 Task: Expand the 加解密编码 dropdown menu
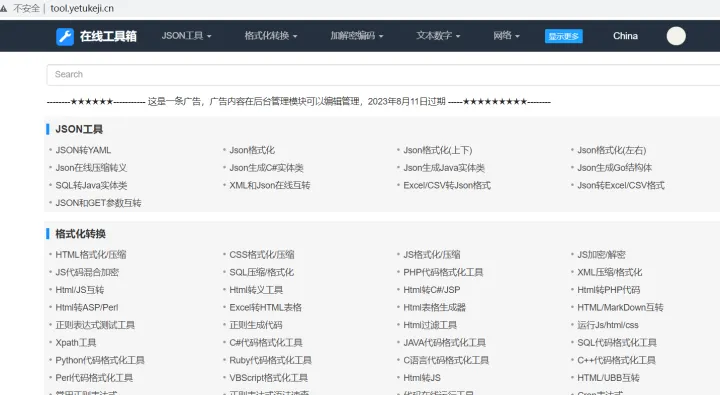click(357, 36)
